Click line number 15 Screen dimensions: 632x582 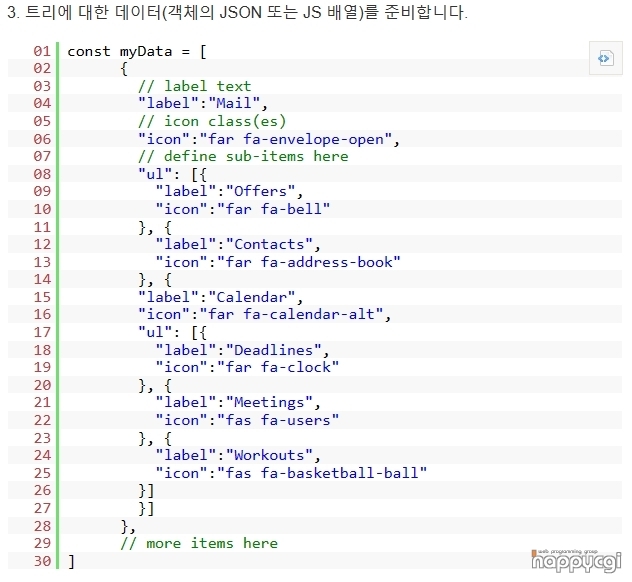point(42,297)
